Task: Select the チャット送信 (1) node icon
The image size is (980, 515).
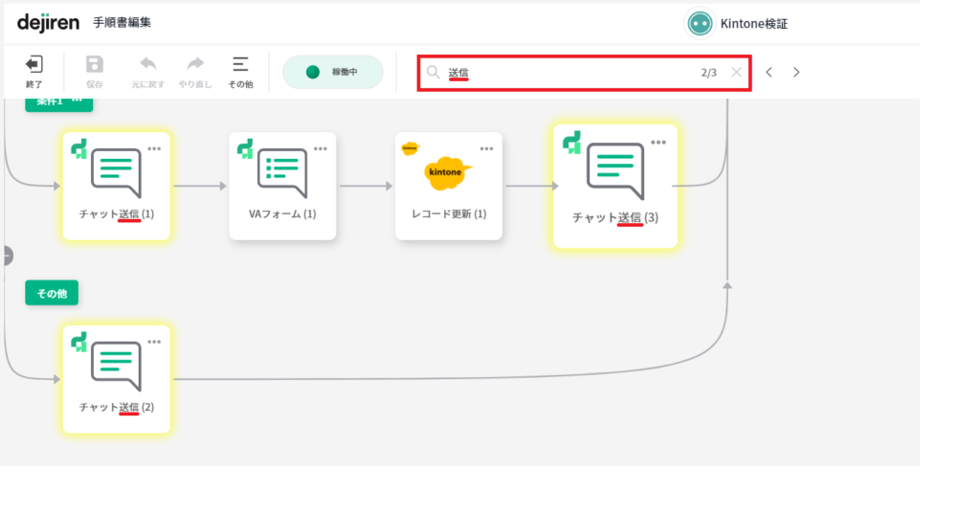Action: 116,173
